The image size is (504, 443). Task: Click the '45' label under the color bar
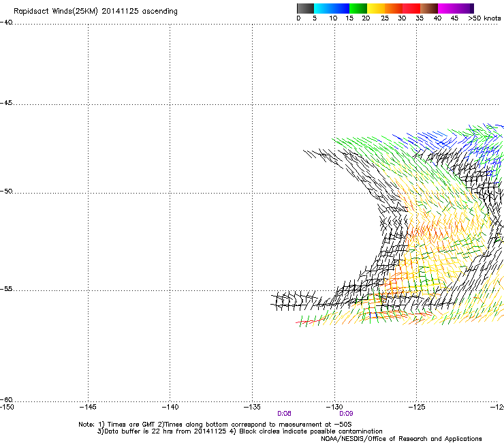point(454,18)
